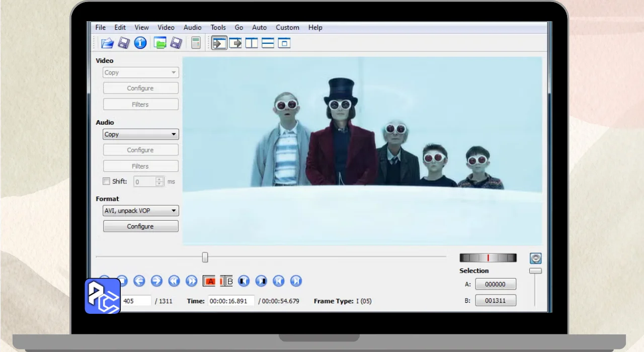The width and height of the screenshot is (644, 352).
Task: Open the Custom menu
Action: click(287, 28)
